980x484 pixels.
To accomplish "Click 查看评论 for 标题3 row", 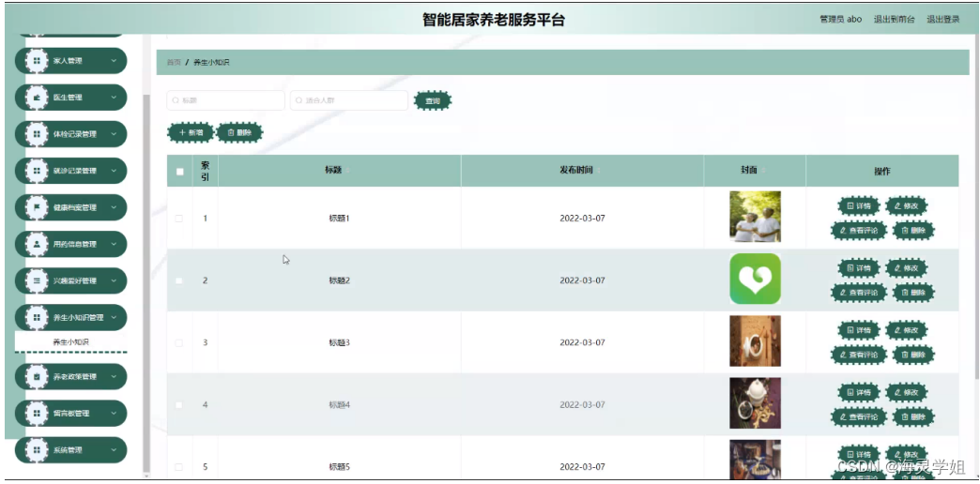I will [x=859, y=355].
